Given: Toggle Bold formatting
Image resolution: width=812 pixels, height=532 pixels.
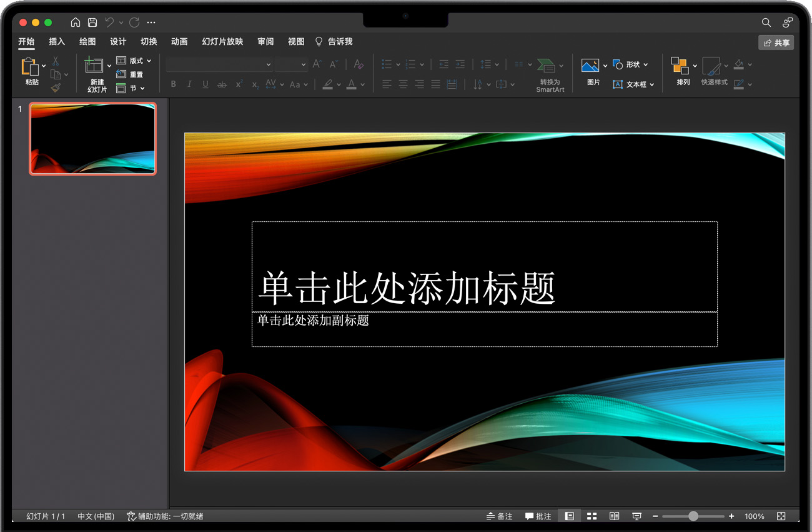Looking at the screenshot, I should click(173, 84).
